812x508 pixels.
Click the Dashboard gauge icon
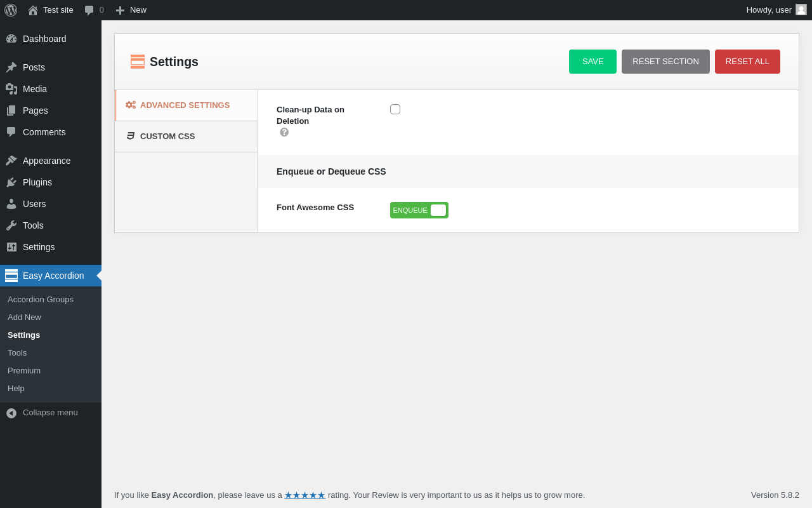[x=11, y=39]
